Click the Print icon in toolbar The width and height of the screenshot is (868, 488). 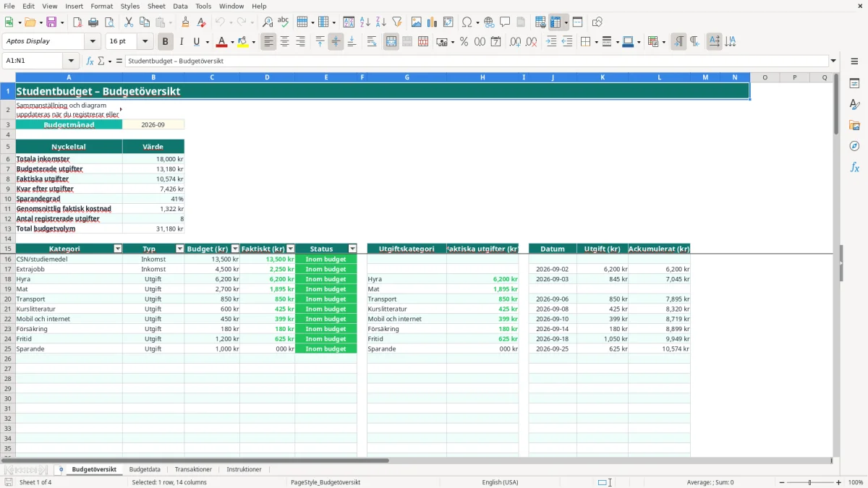pyautogui.click(x=93, y=22)
